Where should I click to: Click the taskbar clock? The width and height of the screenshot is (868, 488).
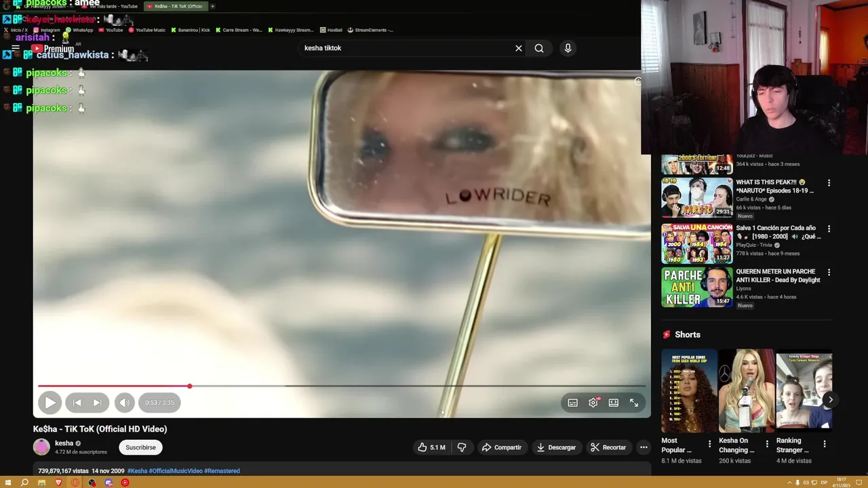[842, 482]
